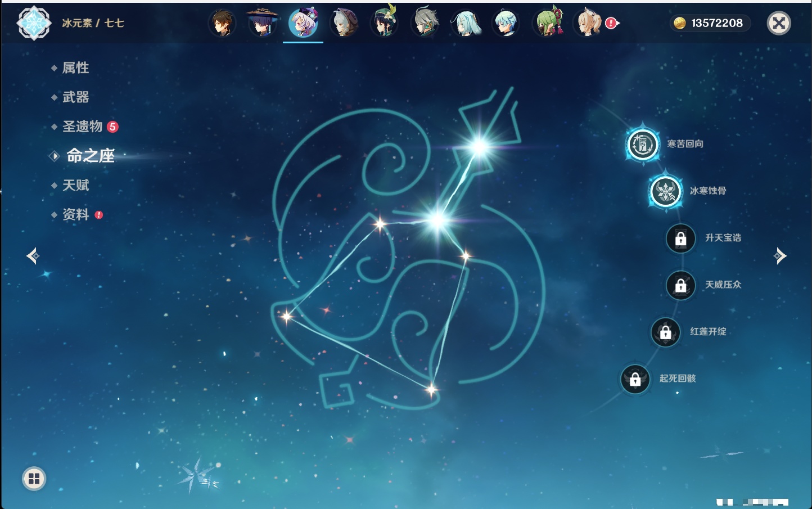812x509 pixels.
Task: Click the Mora amount 13572208
Action: tap(717, 23)
